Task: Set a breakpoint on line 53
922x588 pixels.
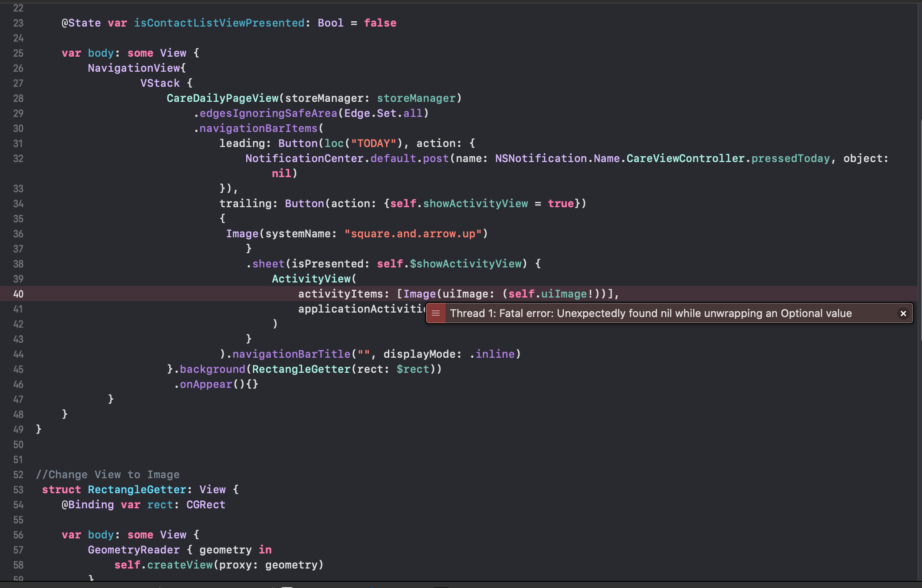Action: pos(18,490)
